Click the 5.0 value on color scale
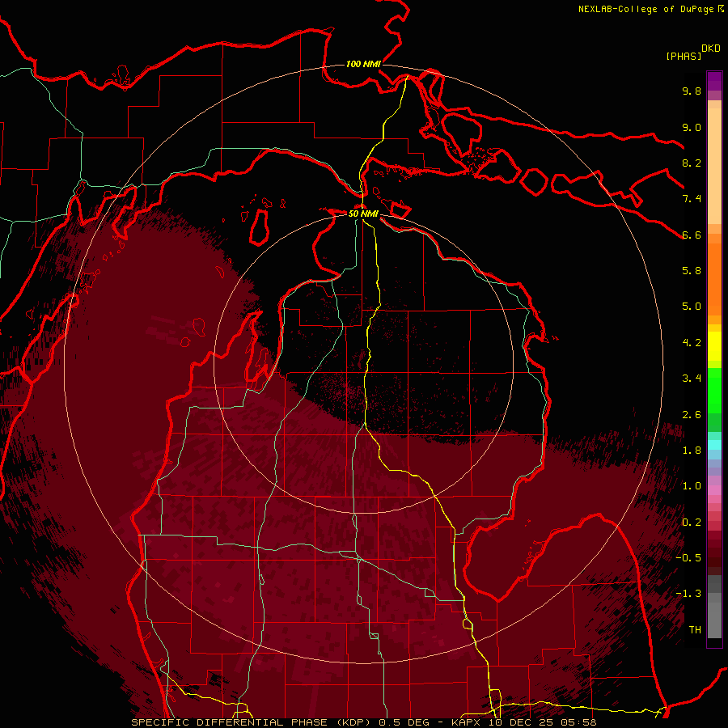The width and height of the screenshot is (728, 728). 692,307
